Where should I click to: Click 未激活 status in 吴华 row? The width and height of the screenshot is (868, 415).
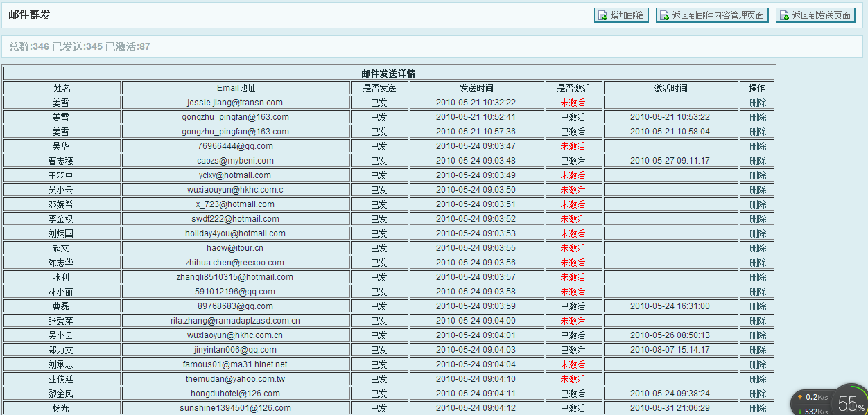[x=573, y=146]
